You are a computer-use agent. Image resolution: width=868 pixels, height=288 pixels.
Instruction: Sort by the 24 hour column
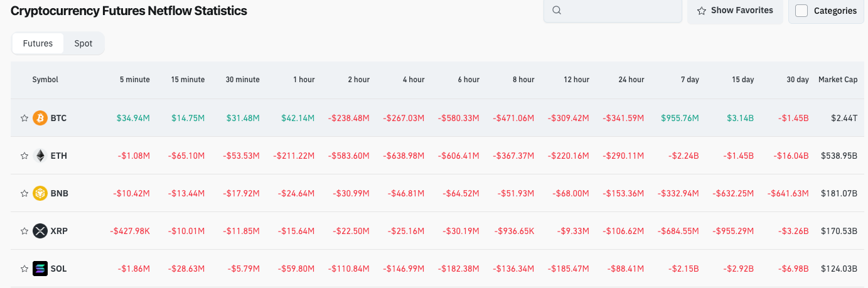631,80
